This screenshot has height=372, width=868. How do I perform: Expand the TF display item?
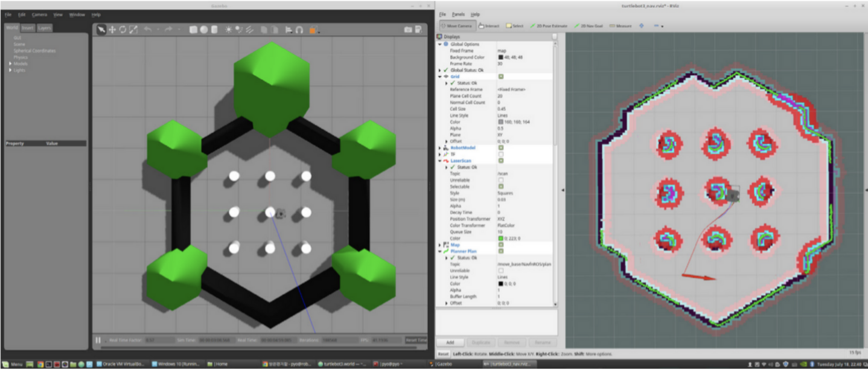pyautogui.click(x=440, y=155)
